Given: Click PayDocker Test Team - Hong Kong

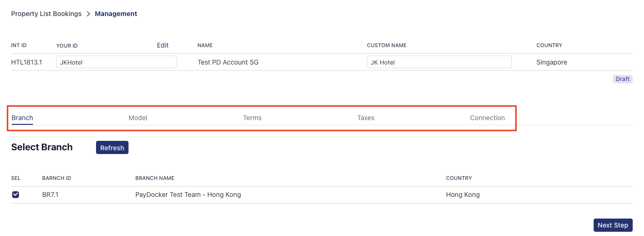Looking at the screenshot, I should (x=188, y=195).
